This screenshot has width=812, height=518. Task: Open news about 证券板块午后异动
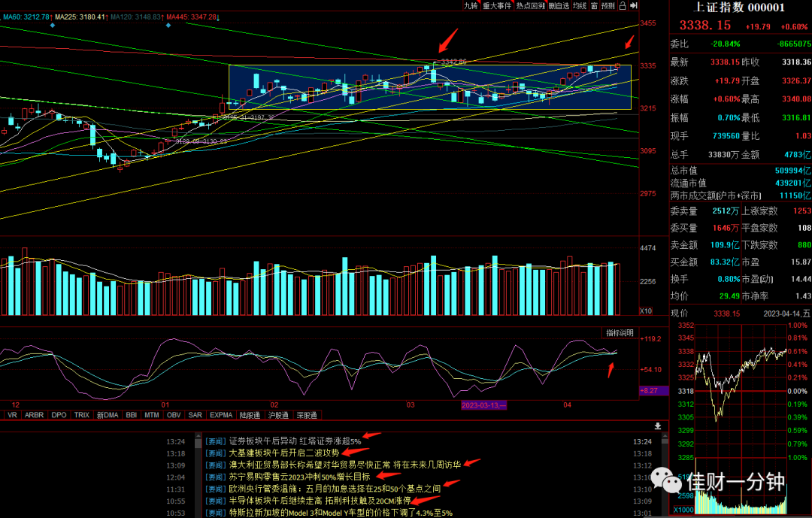tap(295, 441)
